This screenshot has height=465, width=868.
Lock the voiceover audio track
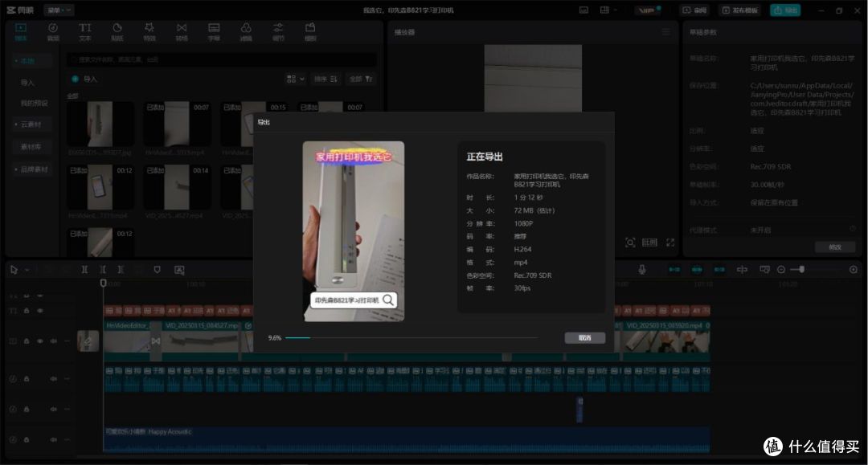coord(26,379)
